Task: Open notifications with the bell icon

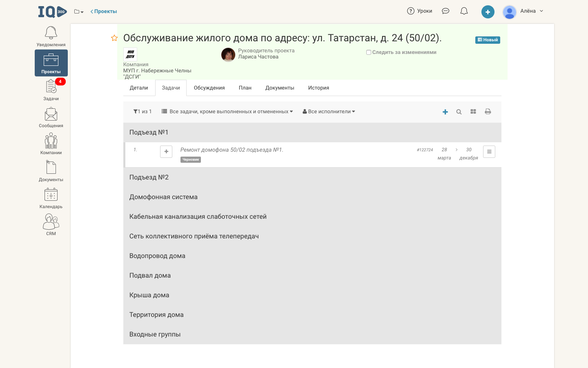Action: tap(464, 11)
